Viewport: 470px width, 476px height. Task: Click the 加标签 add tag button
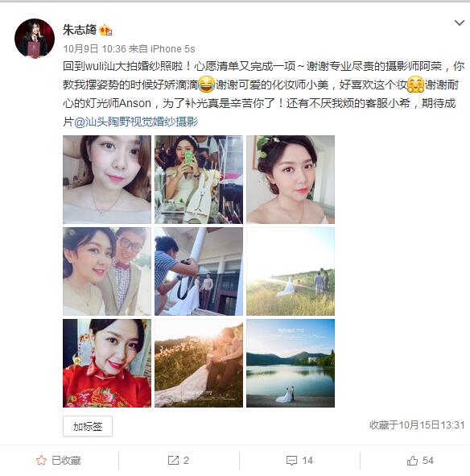88,427
